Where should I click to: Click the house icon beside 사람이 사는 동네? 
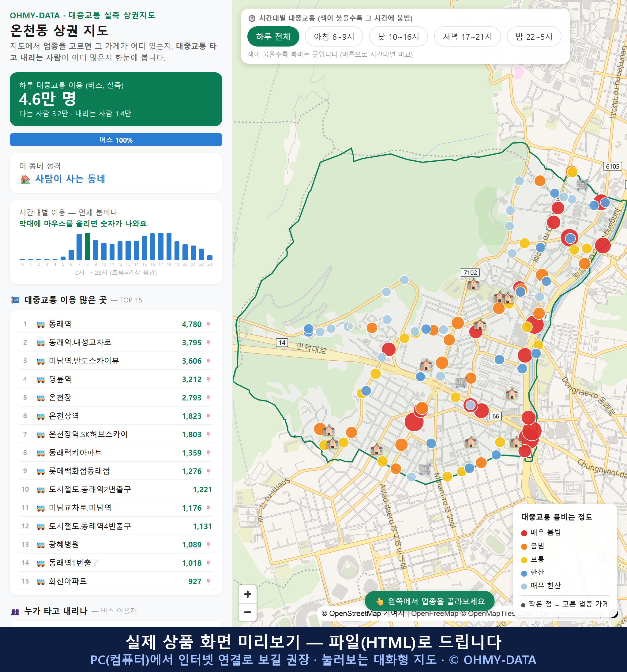[25, 179]
